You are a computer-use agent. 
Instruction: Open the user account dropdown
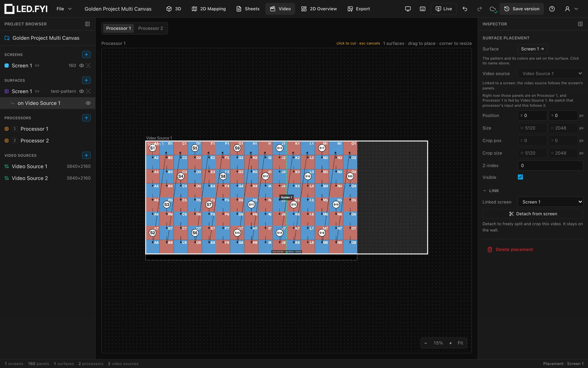tap(571, 9)
